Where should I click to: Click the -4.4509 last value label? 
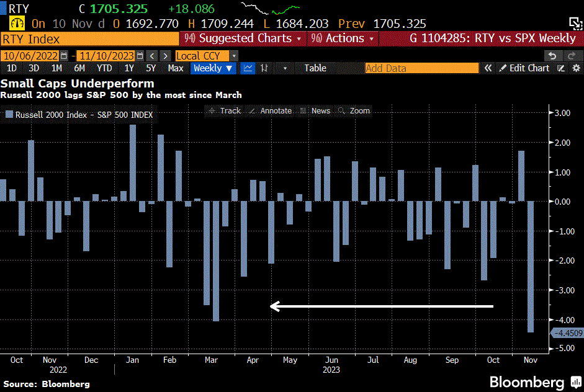567,333
